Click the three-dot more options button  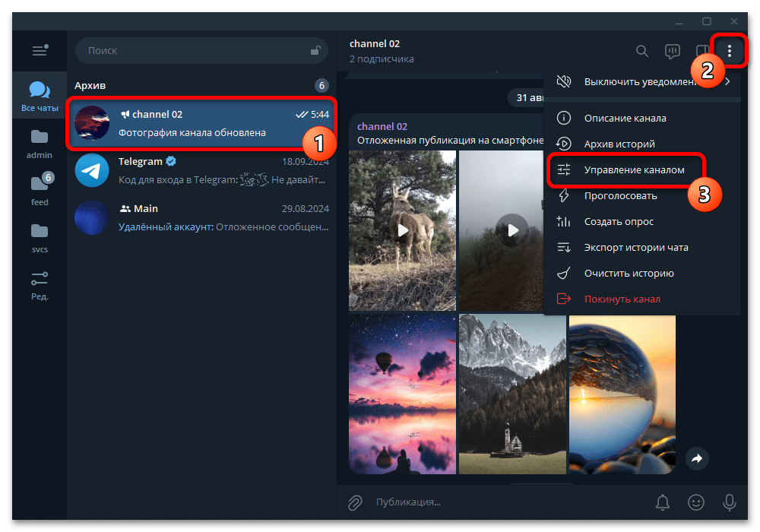point(730,51)
